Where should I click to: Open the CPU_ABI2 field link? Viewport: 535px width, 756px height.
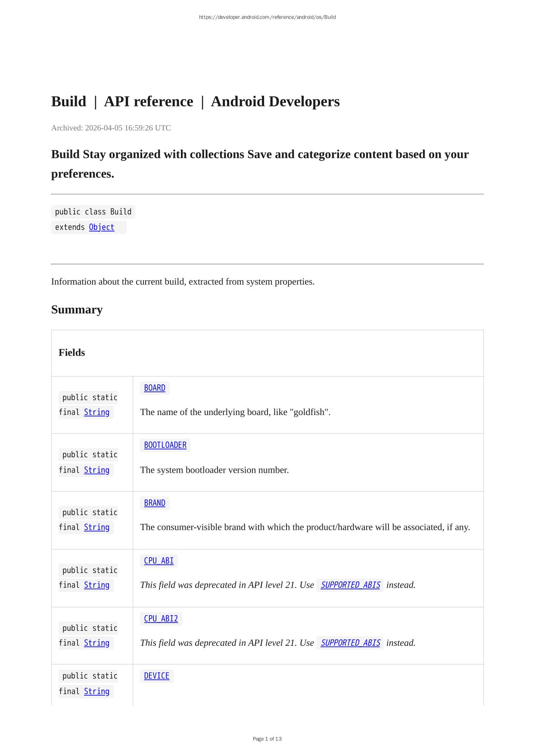161,619
